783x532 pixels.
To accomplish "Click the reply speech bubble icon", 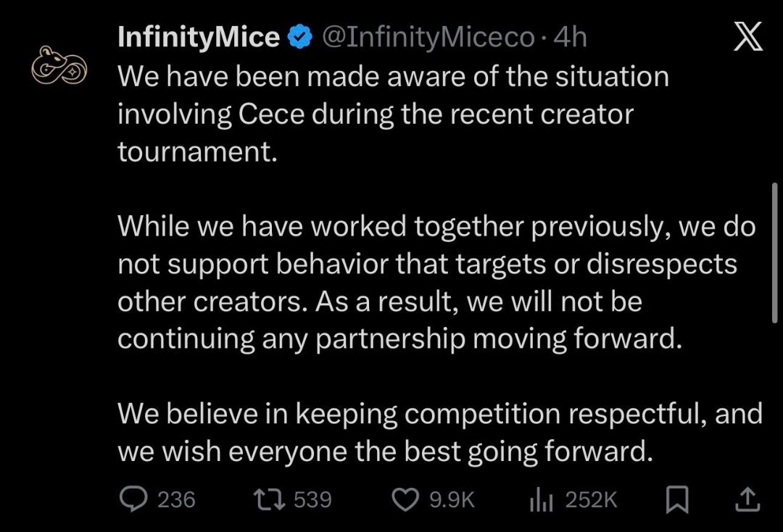I will pyautogui.click(x=133, y=499).
